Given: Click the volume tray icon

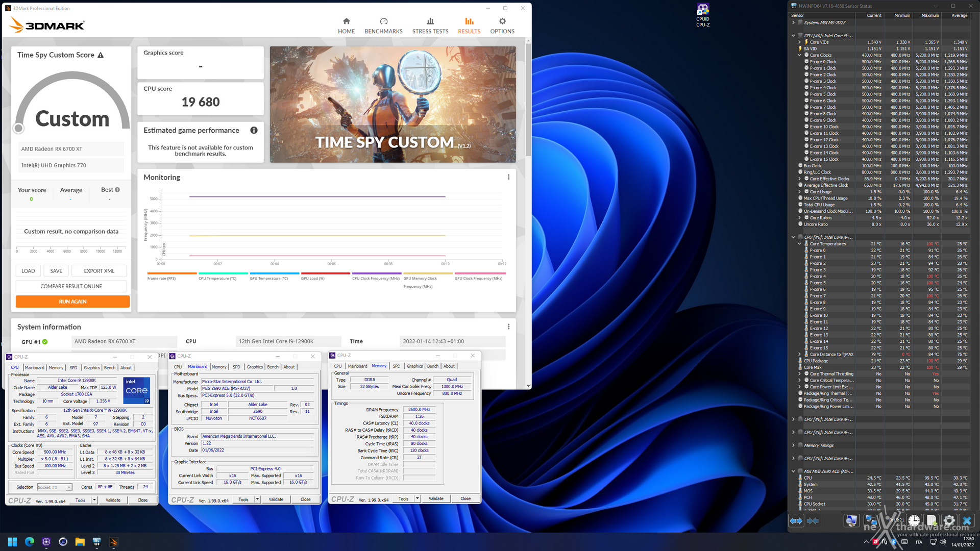Looking at the screenshot, I should pyautogui.click(x=942, y=542).
